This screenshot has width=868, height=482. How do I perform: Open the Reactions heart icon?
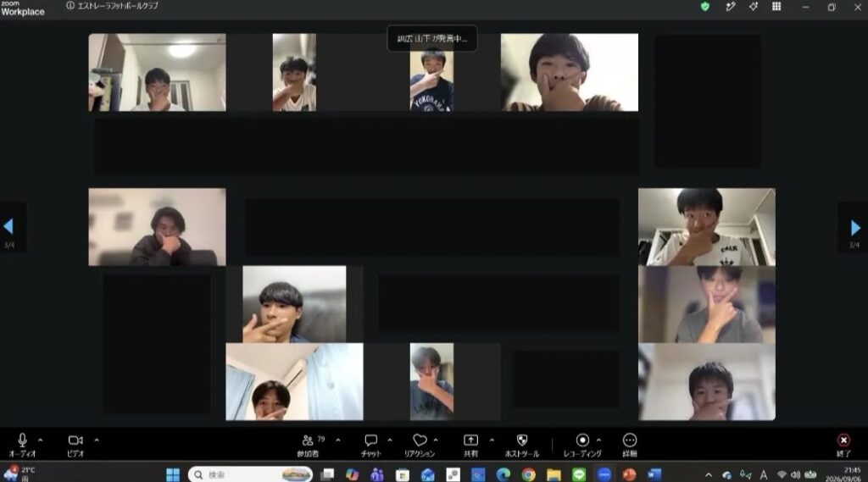[420, 445]
